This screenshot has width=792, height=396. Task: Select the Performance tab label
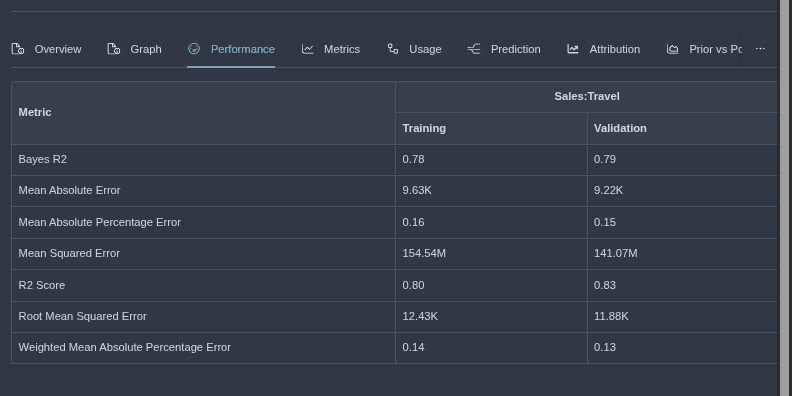[x=242, y=49]
